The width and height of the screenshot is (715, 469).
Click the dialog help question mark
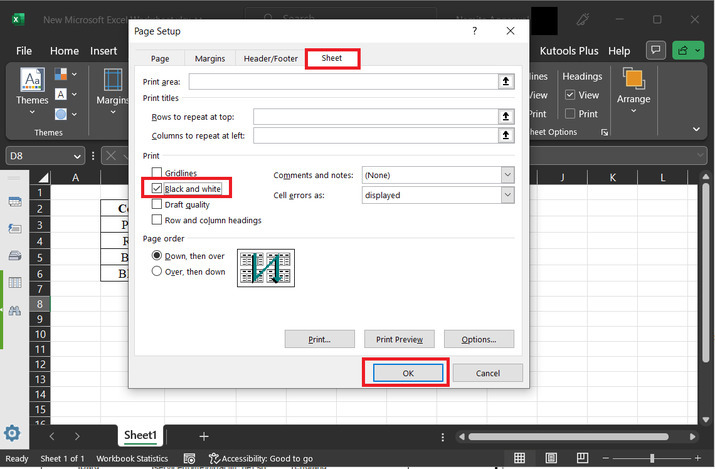pos(475,31)
